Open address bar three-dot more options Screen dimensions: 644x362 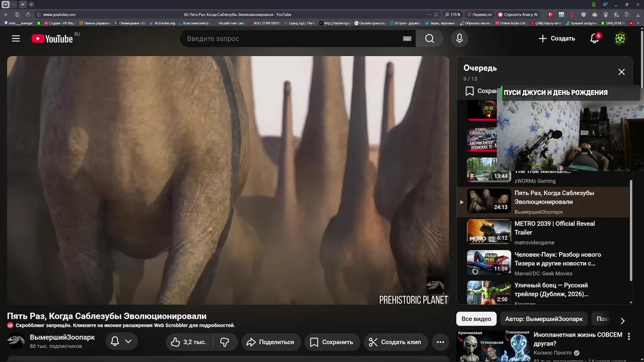[x=429, y=15]
